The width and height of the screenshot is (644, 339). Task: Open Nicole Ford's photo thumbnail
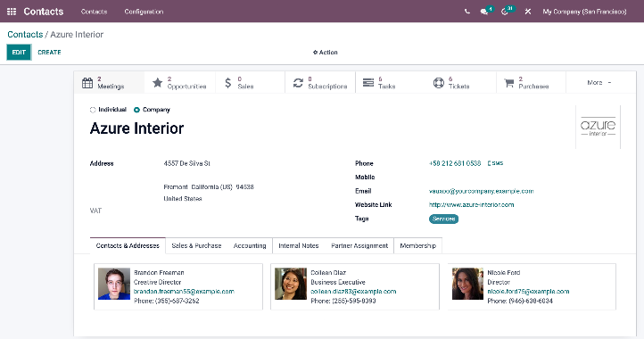[467, 284]
